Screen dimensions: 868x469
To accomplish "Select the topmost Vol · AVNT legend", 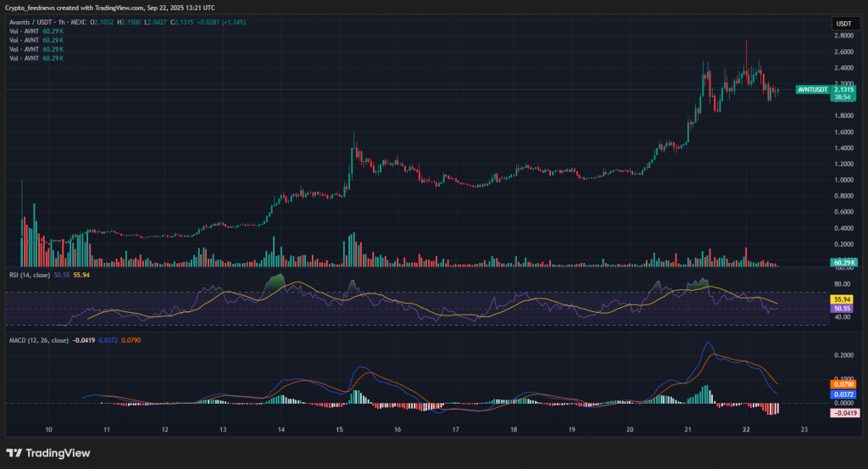I will click(x=24, y=31).
